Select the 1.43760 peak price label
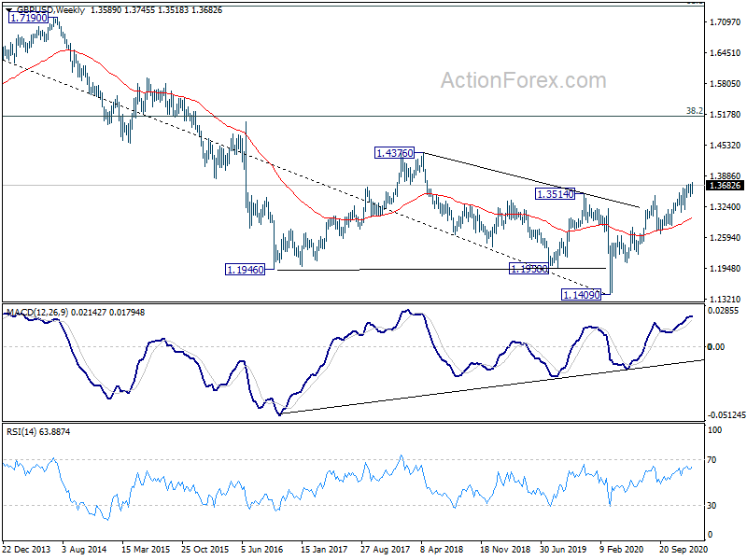Viewport: 747px width, 560px height. tap(396, 152)
